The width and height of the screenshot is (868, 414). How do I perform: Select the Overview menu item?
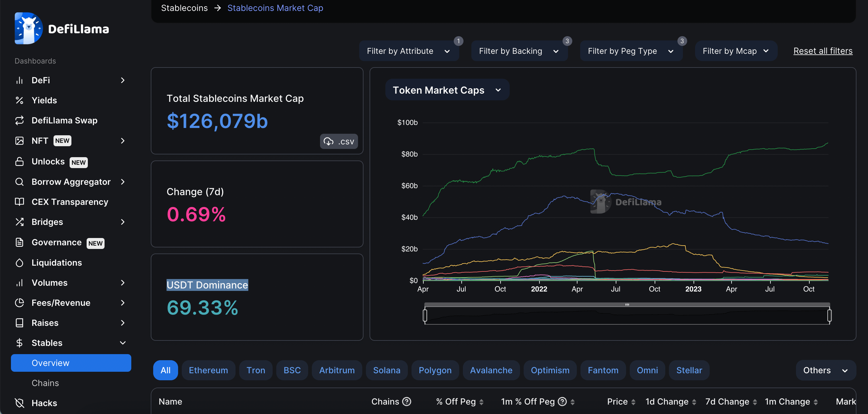pos(50,363)
